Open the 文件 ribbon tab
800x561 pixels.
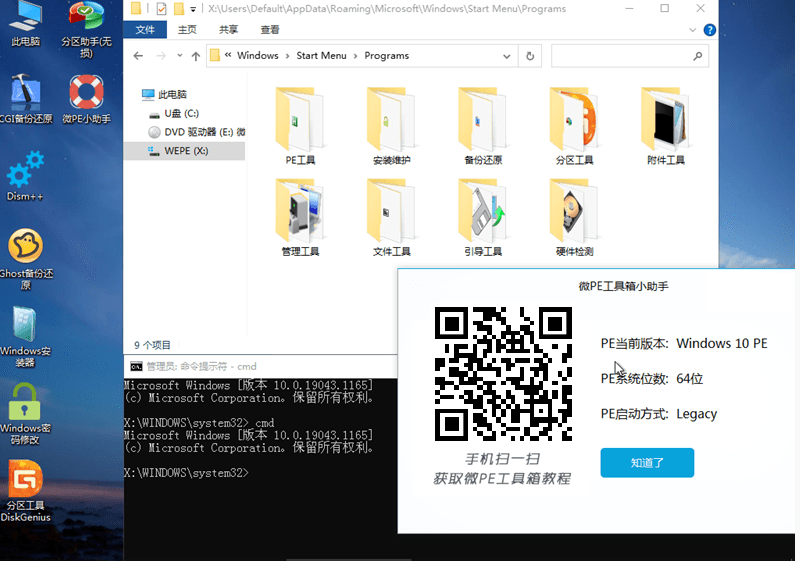[x=145, y=30]
